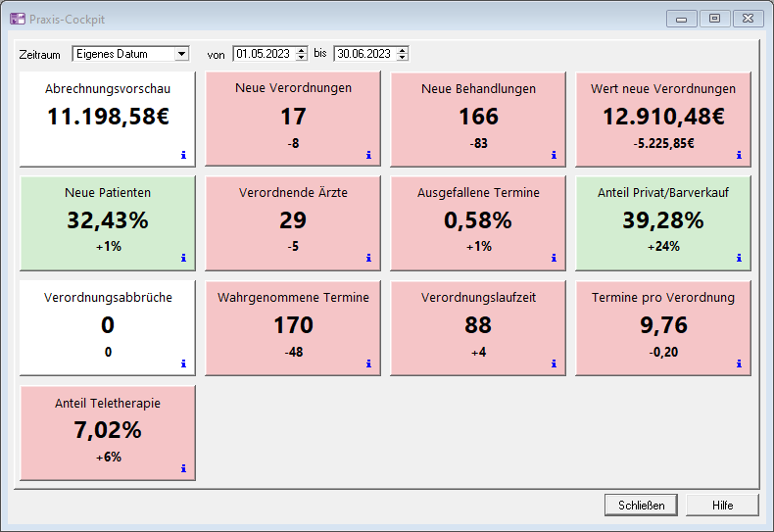Open info for Termine pro Verordnung
Image resolution: width=774 pixels, height=532 pixels.
click(739, 363)
